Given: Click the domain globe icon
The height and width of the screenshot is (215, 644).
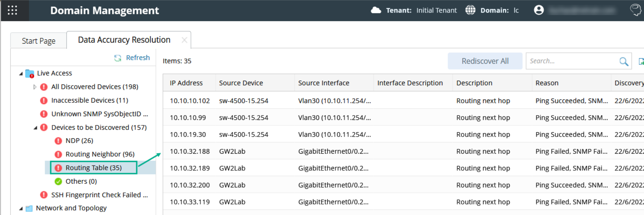Looking at the screenshot, I should (x=470, y=10).
